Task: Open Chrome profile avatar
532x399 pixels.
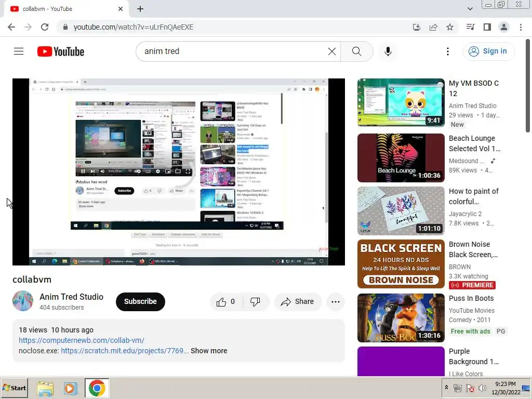Action: [504, 27]
